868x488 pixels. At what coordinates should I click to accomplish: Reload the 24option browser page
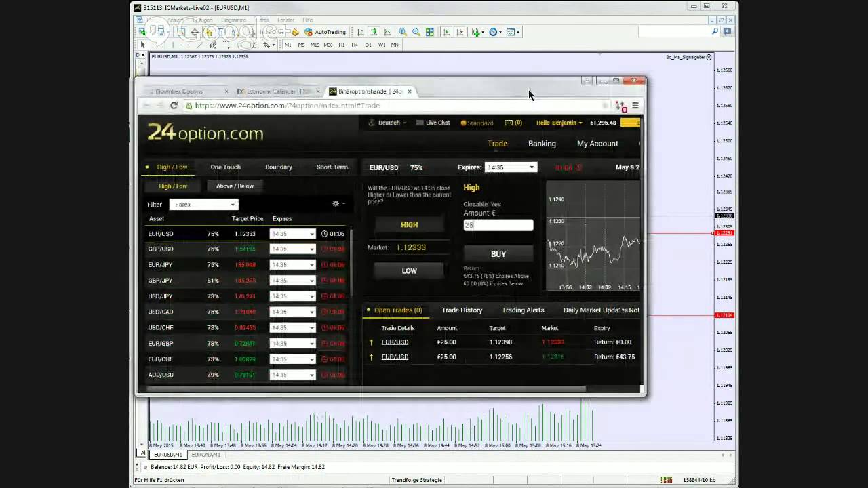174,105
